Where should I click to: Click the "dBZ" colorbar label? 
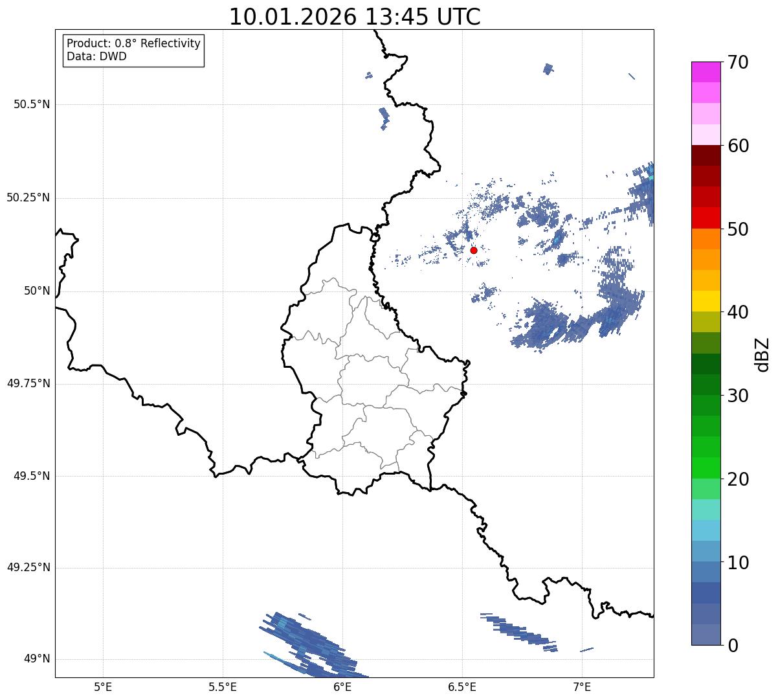click(762, 354)
